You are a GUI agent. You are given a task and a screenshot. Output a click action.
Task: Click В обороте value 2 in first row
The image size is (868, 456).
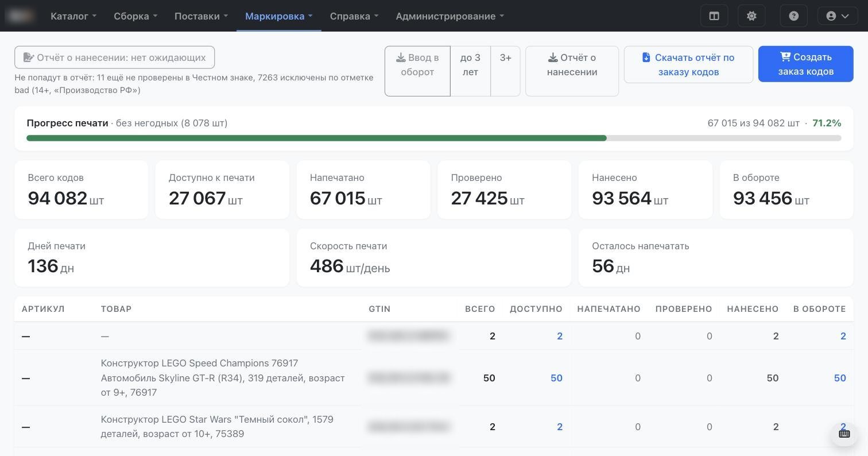coord(843,336)
